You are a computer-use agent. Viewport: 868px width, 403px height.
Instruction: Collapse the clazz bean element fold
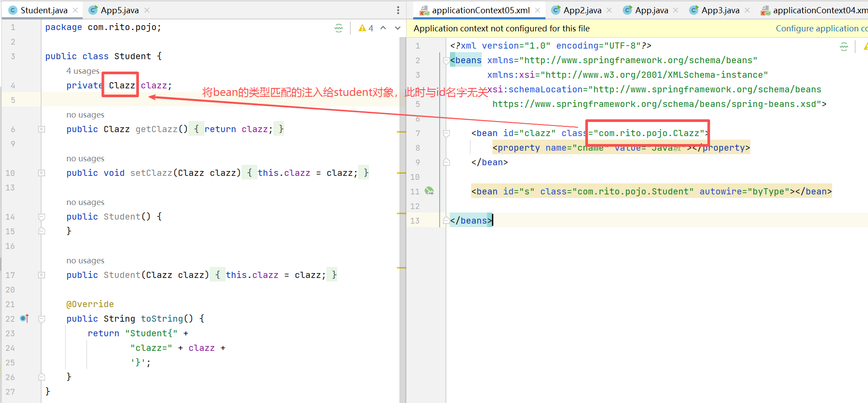point(446,133)
